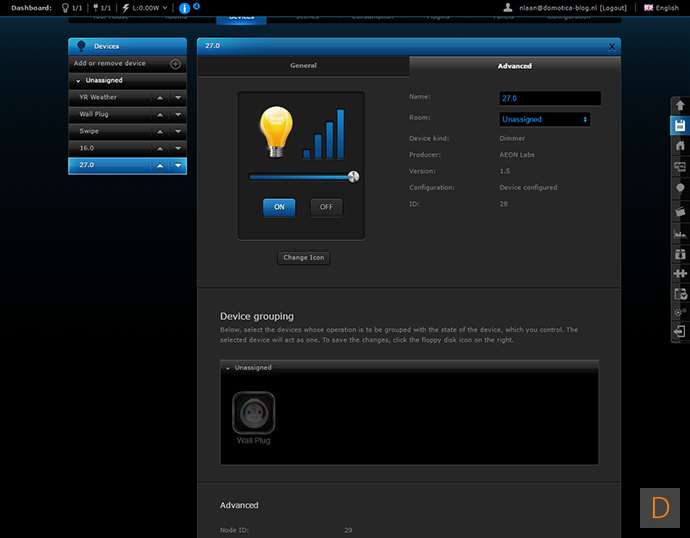Click the Change Icon button
The width and height of the screenshot is (690, 538).
point(303,258)
